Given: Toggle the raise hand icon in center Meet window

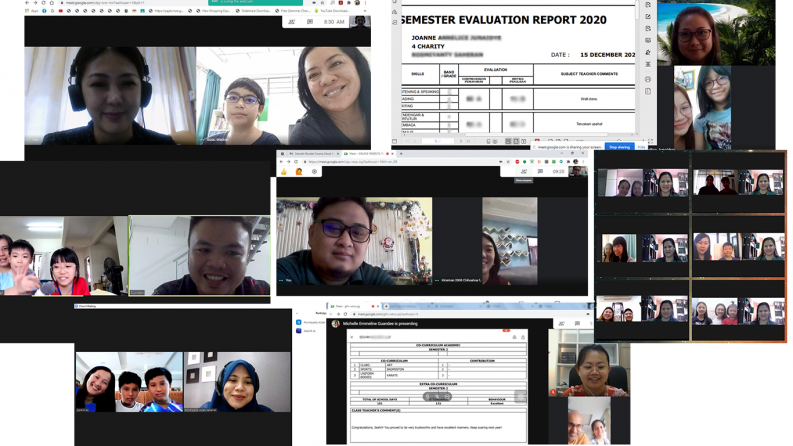Looking at the screenshot, I should pos(299,171).
